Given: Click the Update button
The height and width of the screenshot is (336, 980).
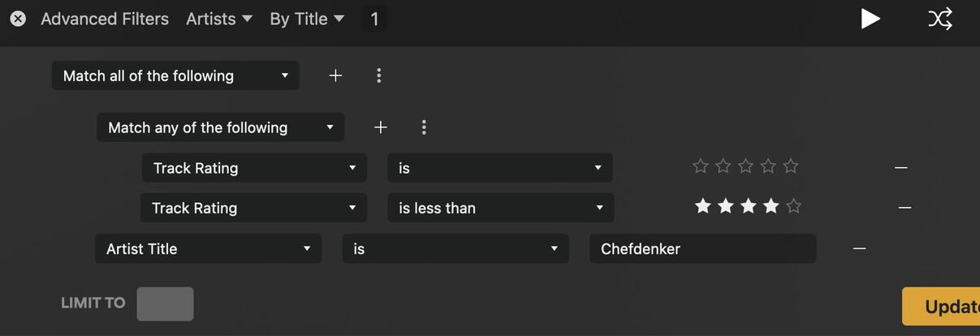Looking at the screenshot, I should [942, 307].
